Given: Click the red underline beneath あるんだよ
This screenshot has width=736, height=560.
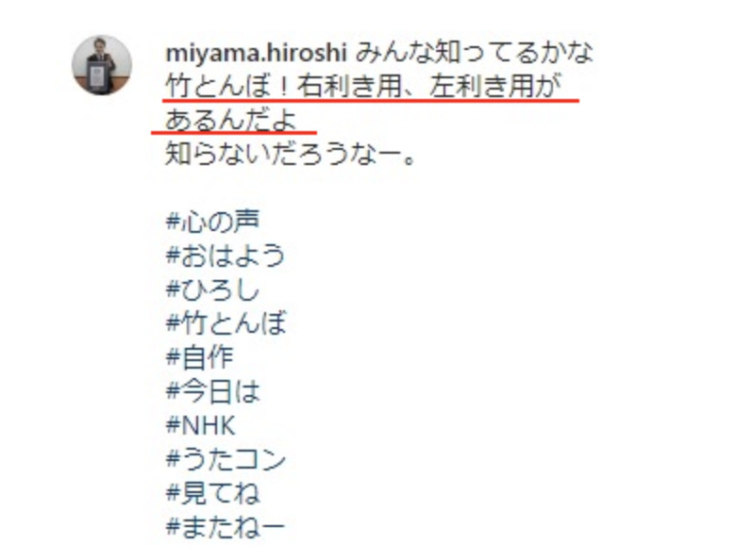Looking at the screenshot, I should pos(234,133).
